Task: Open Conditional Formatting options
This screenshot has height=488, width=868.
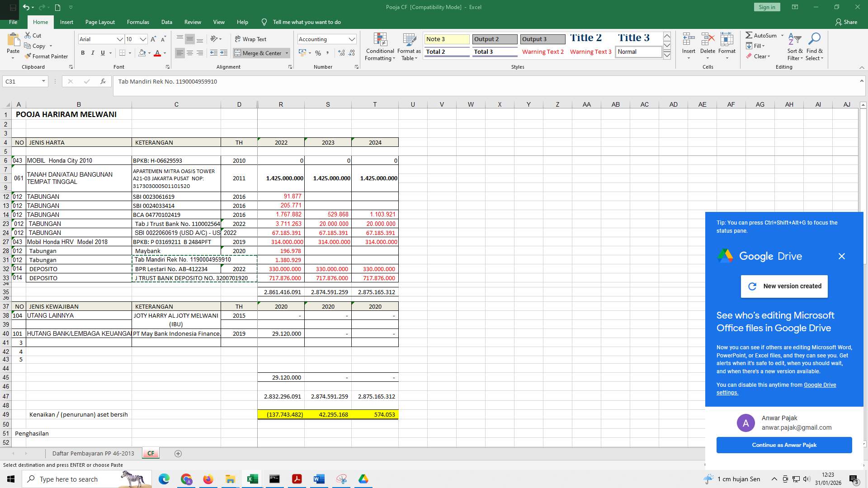Action: [380, 47]
